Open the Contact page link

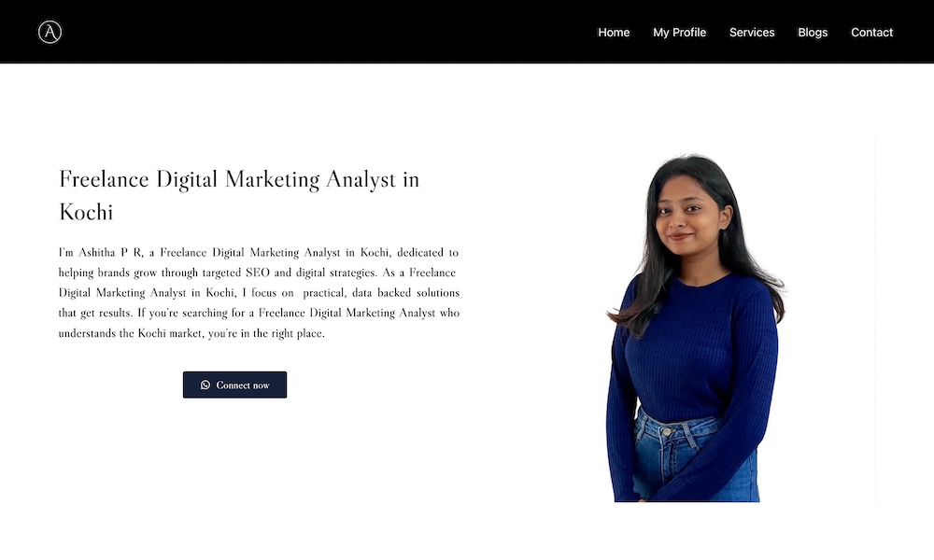click(871, 33)
